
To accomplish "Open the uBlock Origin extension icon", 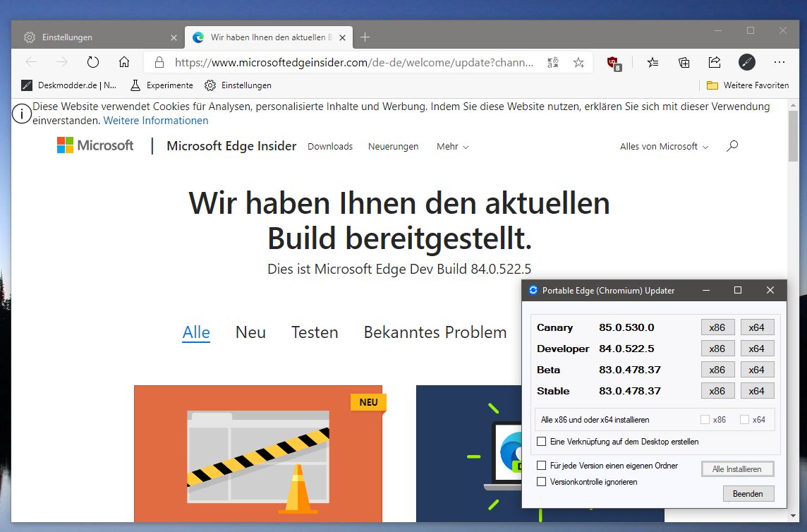I will point(614,63).
